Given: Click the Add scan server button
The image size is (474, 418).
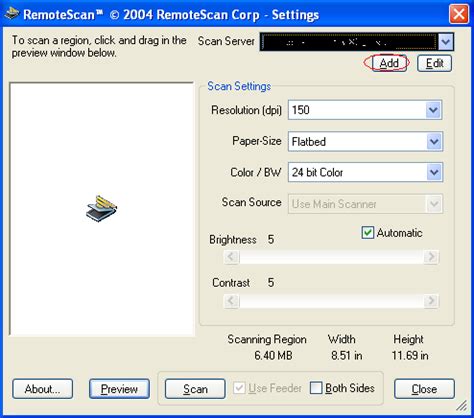Looking at the screenshot, I should (389, 63).
